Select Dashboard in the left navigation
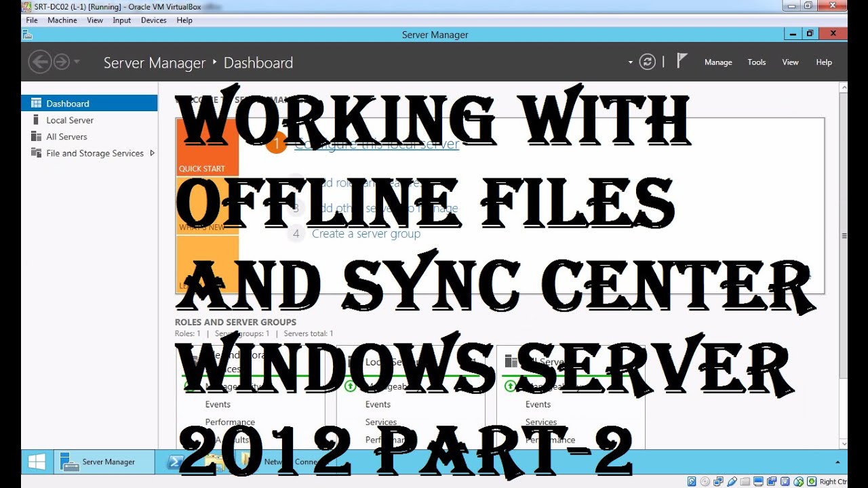Image resolution: width=868 pixels, height=488 pixels. (90, 103)
